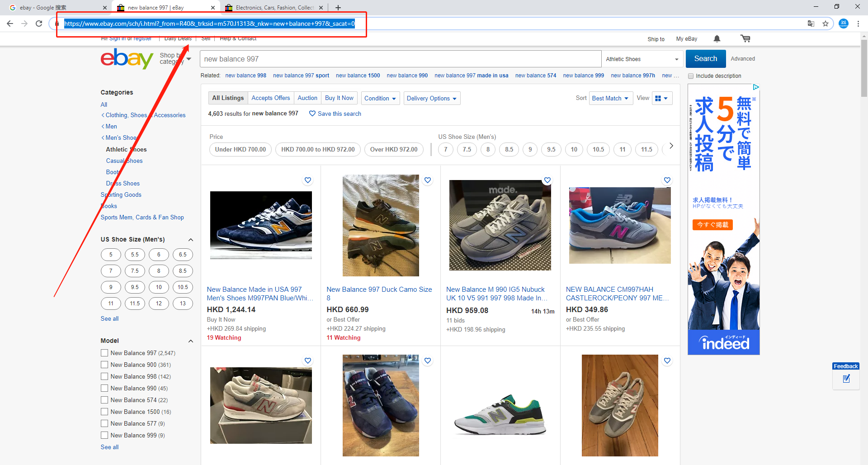This screenshot has width=868, height=465.
Task: Heart the second-row navy sneaker pair
Action: point(428,361)
